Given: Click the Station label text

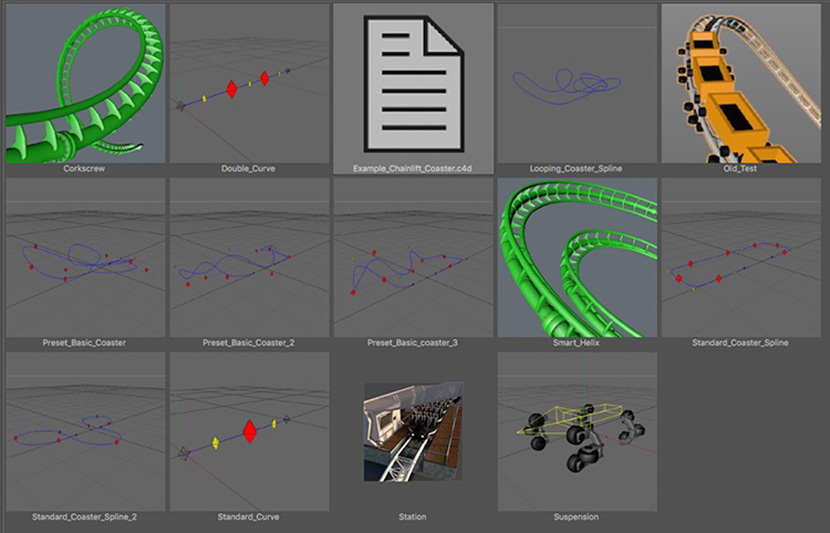Looking at the screenshot, I should [412, 517].
